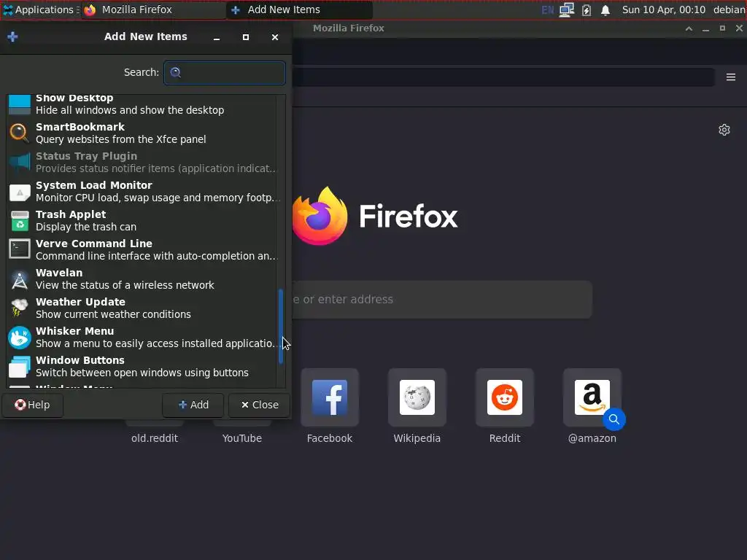Viewport: 747px width, 560px height.
Task: Click the Firefox search or enter address box
Action: [x=442, y=299]
